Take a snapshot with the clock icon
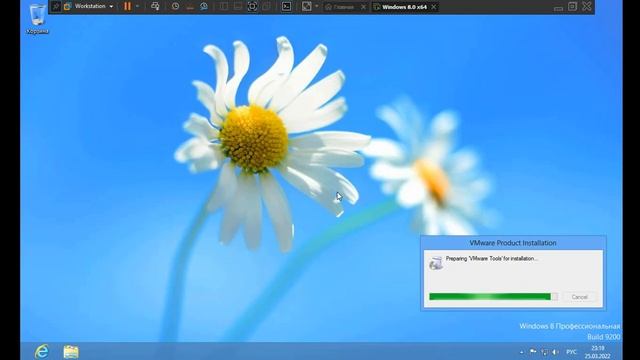This screenshot has height=360, width=640. [x=176, y=7]
